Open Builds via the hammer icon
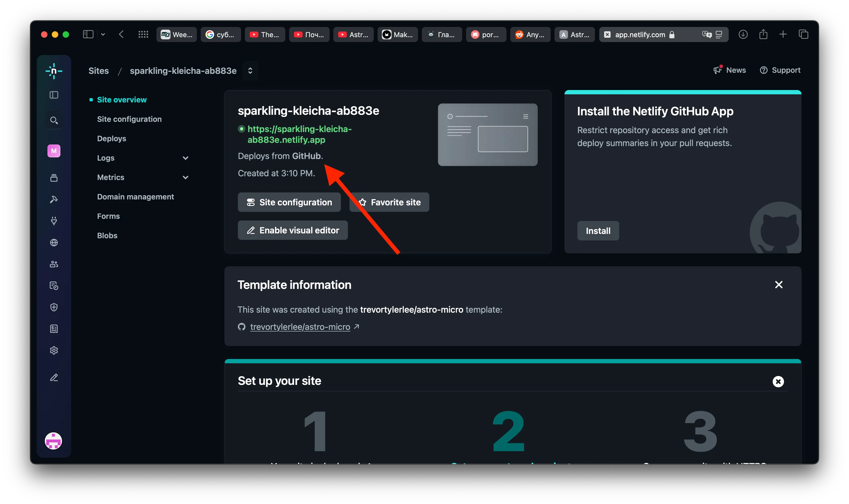Screen dimensions: 849x504 [54, 199]
